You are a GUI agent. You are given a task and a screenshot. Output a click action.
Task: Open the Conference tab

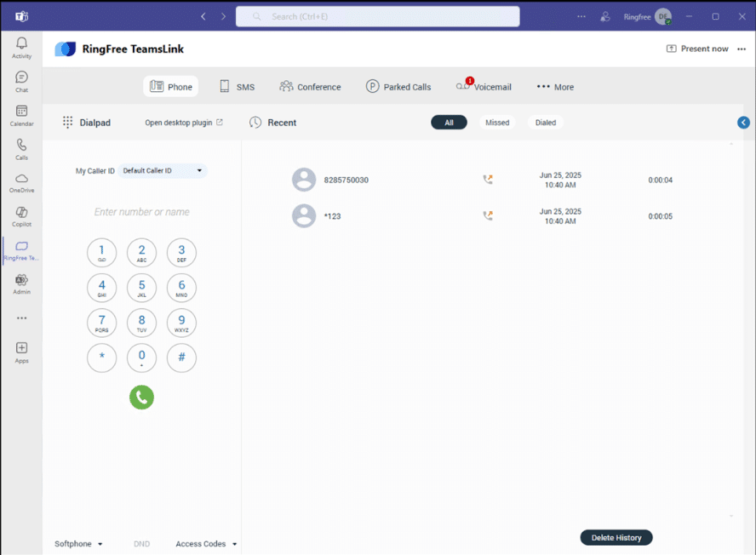310,87
